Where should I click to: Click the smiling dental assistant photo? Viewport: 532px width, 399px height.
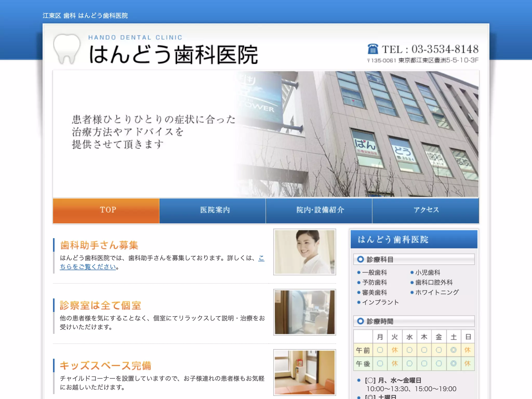(305, 252)
